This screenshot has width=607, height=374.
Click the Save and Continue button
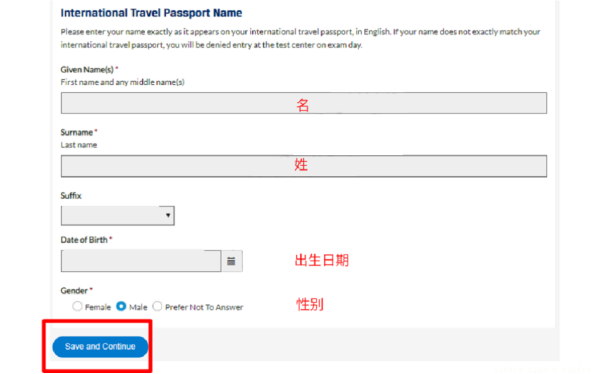click(100, 347)
